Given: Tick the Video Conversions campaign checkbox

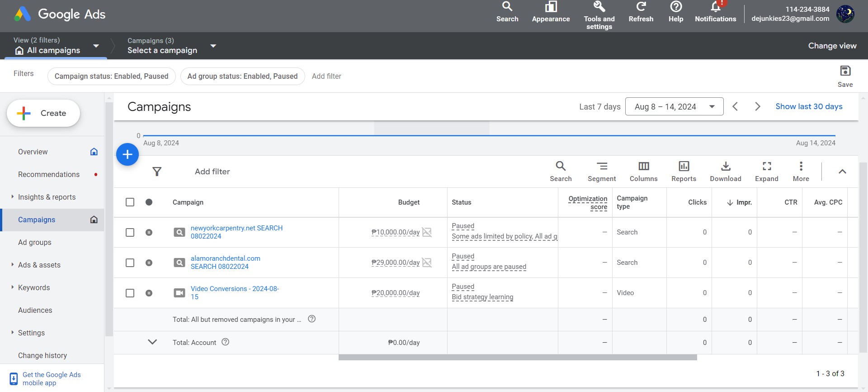Looking at the screenshot, I should click(130, 293).
